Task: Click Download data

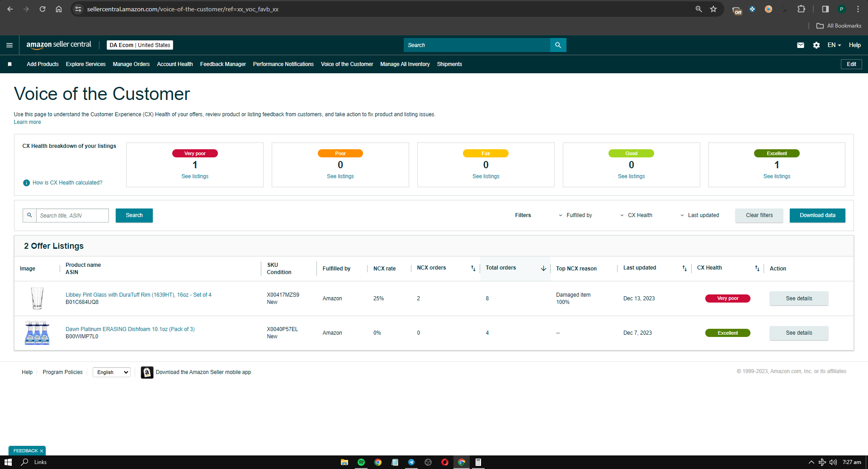Action: point(817,215)
